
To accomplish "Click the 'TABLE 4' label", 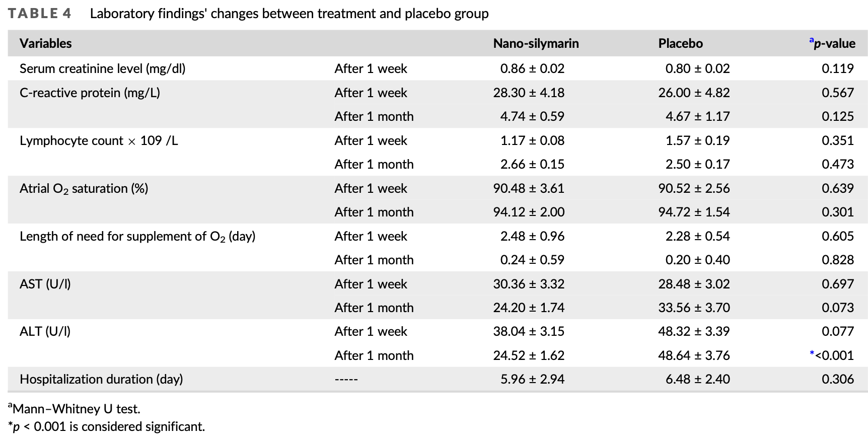I will [x=40, y=14].
